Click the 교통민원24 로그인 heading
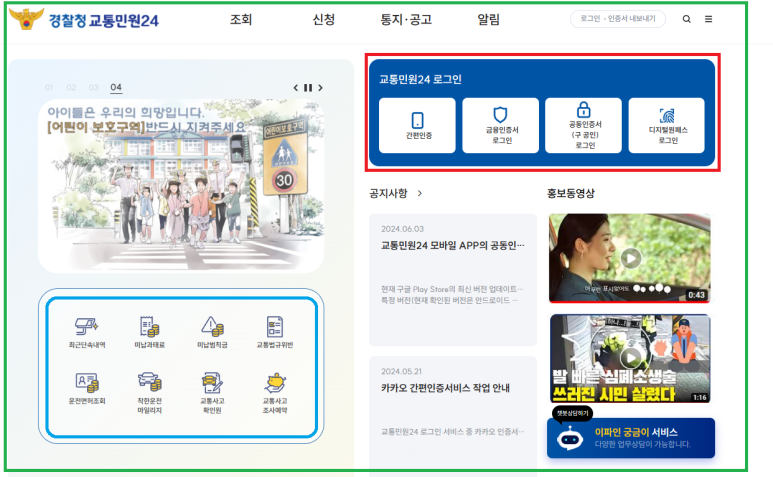This screenshot has width=773, height=477. [421, 79]
